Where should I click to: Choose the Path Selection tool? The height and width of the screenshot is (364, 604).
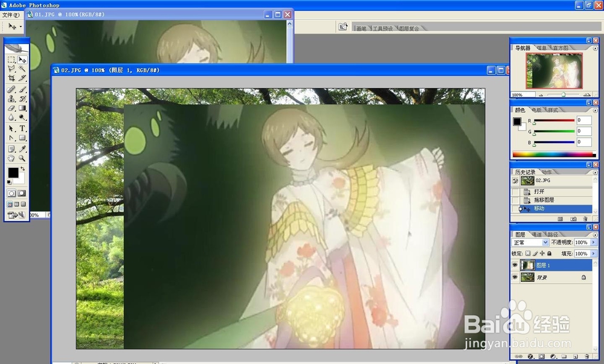click(x=11, y=129)
